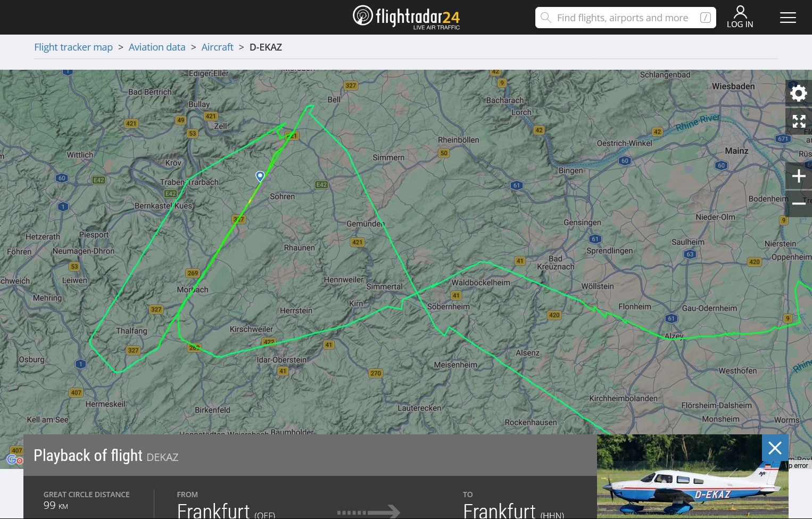
Task: Click the slash shortcut key icon
Action: click(706, 18)
